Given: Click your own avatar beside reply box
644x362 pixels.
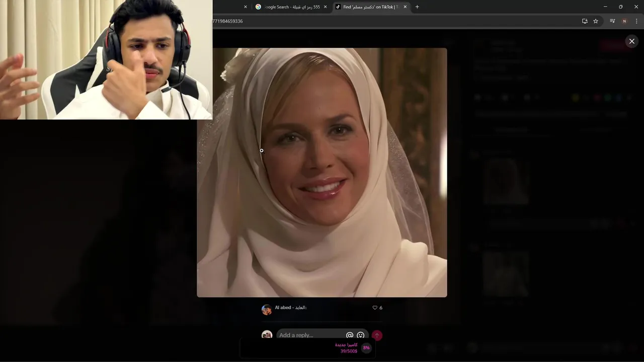Looking at the screenshot, I should point(267,334).
